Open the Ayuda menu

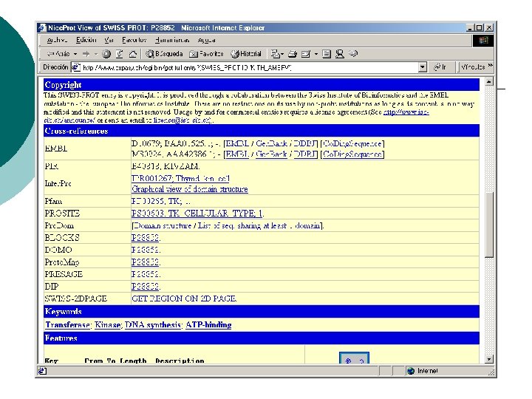click(206, 40)
